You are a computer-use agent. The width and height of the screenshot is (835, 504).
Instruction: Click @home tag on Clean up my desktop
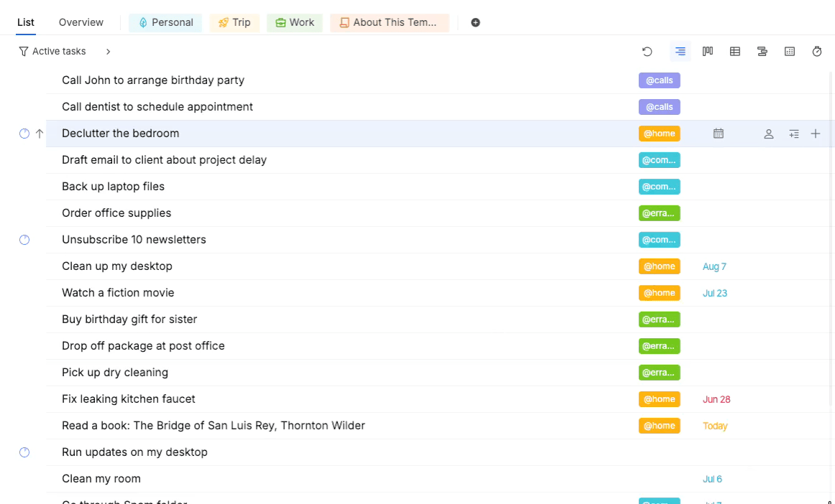pos(659,266)
